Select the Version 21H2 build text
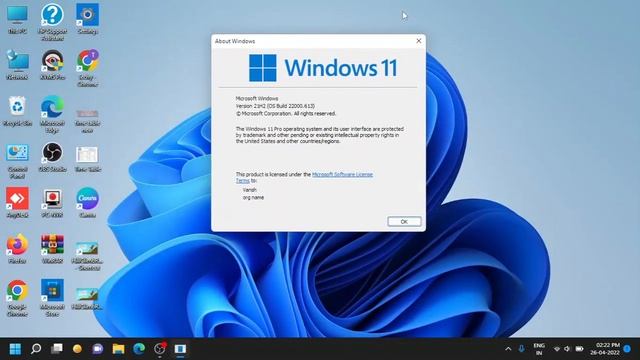 [275, 106]
